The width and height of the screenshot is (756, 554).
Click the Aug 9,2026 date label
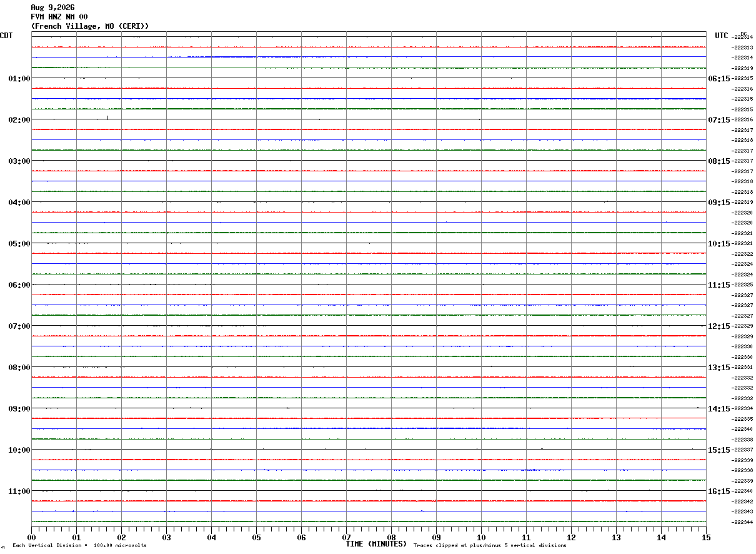click(52, 8)
